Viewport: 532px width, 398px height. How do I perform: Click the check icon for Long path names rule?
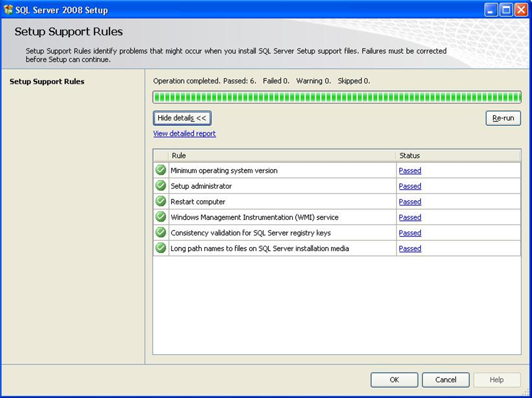pyautogui.click(x=161, y=248)
